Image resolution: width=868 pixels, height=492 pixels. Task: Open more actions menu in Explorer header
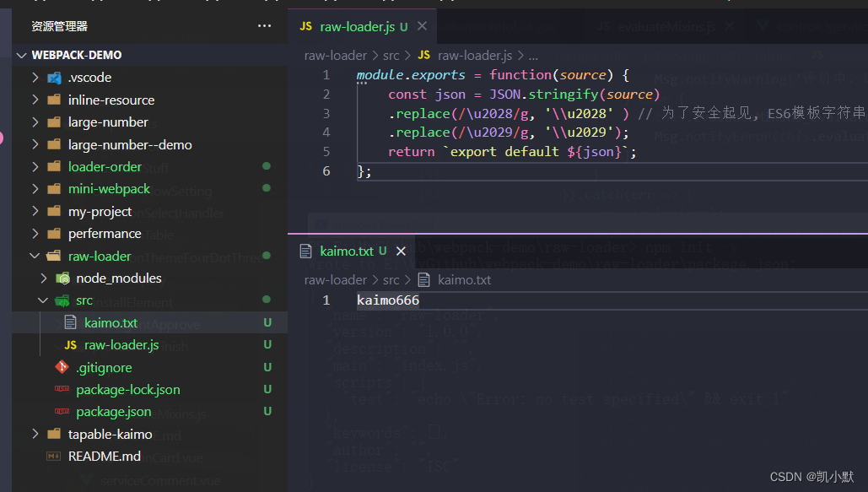pyautogui.click(x=264, y=25)
